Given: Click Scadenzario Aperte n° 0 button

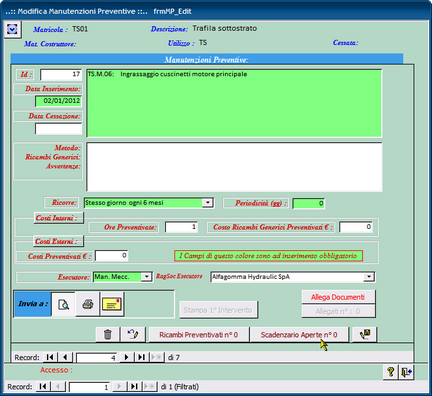Looking at the screenshot, I should [299, 335].
